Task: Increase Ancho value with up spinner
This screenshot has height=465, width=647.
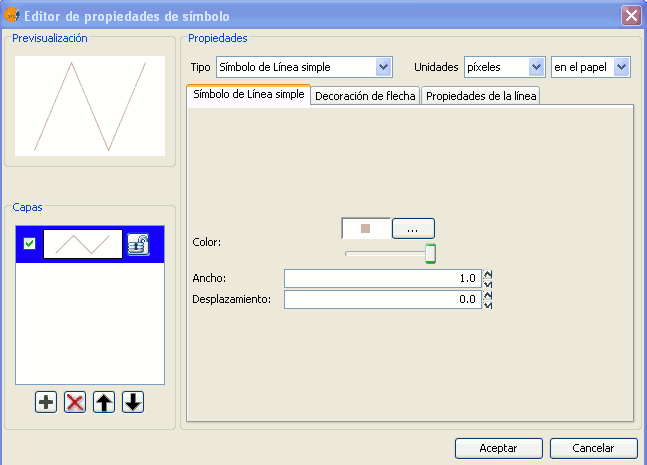Action: pos(488,274)
